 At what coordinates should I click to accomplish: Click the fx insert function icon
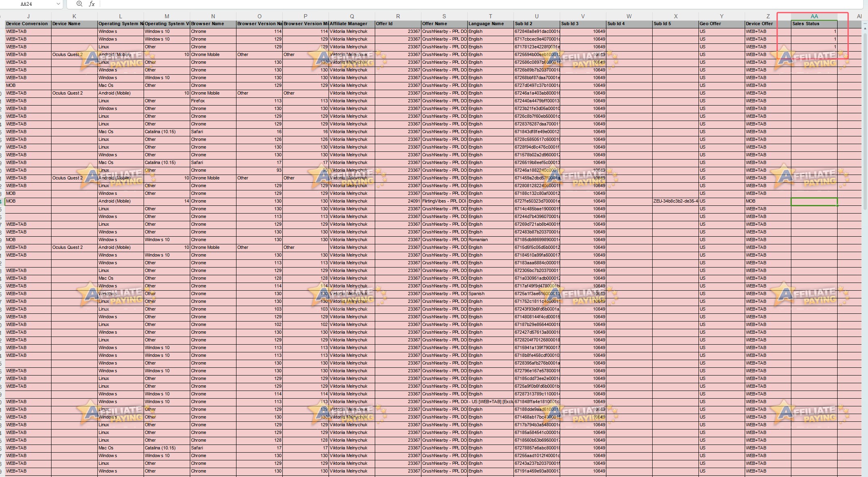(92, 4)
